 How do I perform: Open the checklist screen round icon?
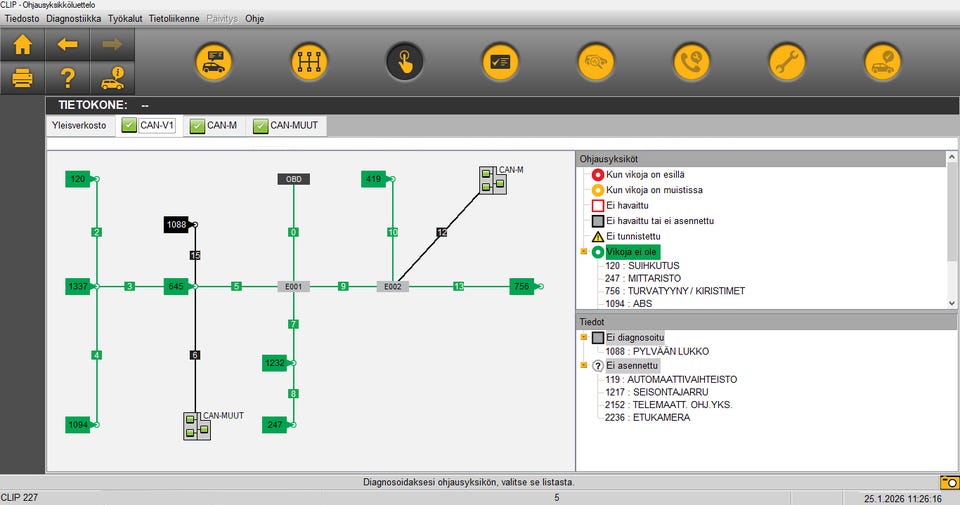tap(500, 62)
